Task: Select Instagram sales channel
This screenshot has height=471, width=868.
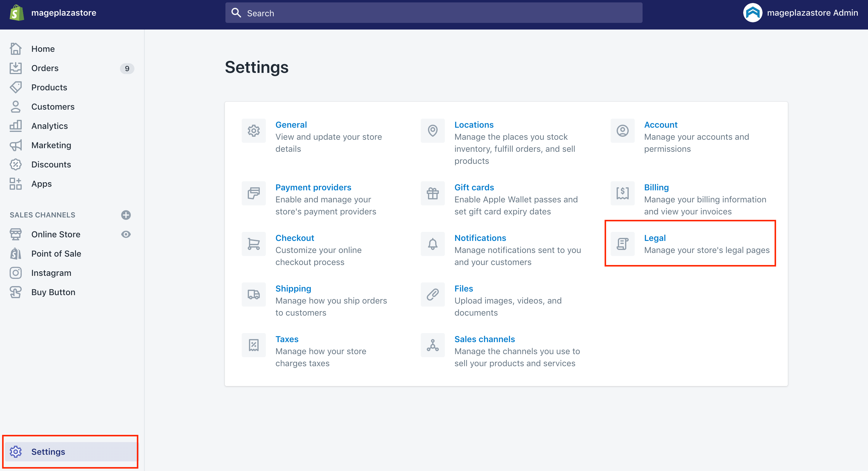Action: [x=51, y=273]
